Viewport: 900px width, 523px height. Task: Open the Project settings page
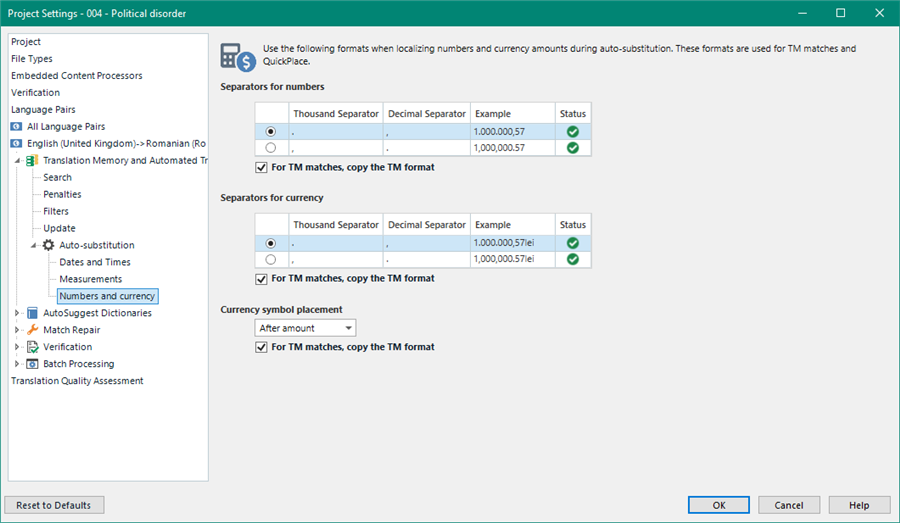26,42
